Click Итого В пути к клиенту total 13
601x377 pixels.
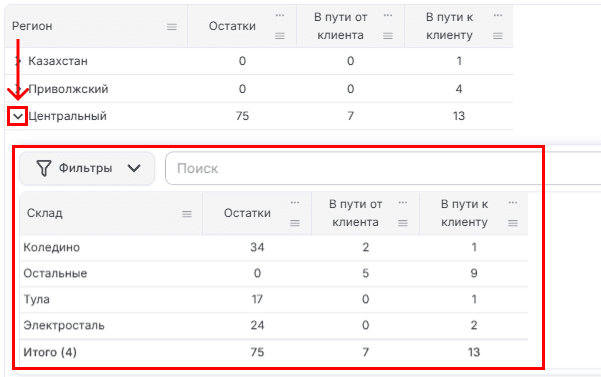pyautogui.click(x=474, y=352)
